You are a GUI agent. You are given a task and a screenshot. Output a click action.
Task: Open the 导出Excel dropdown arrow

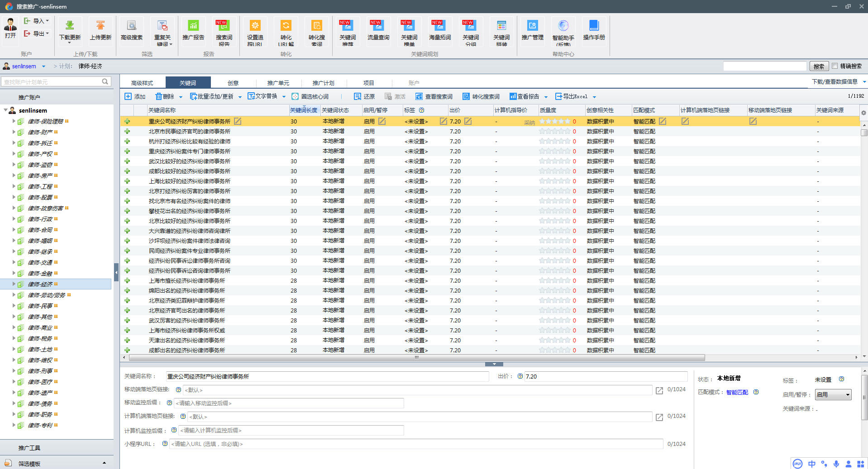[x=594, y=97]
